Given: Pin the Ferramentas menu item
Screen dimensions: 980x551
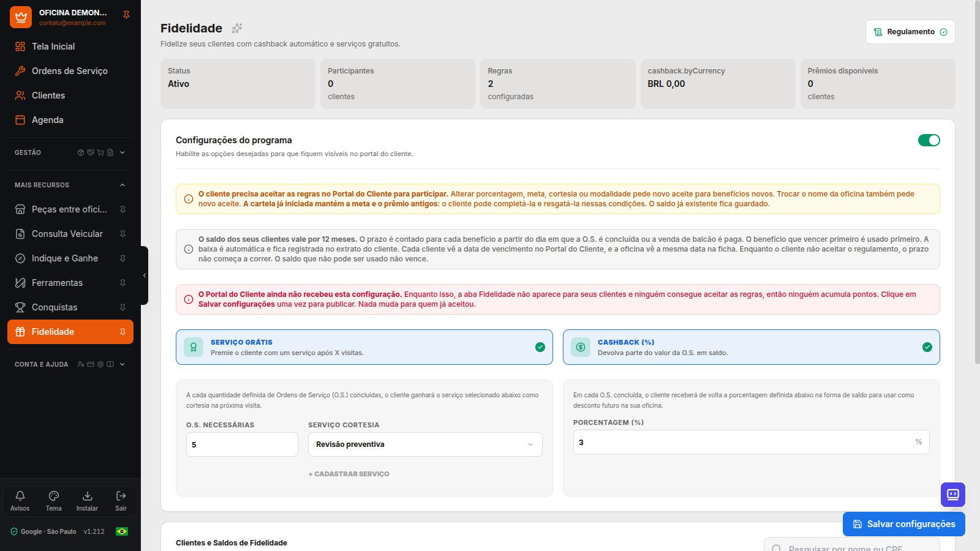Looking at the screenshot, I should click(x=123, y=283).
